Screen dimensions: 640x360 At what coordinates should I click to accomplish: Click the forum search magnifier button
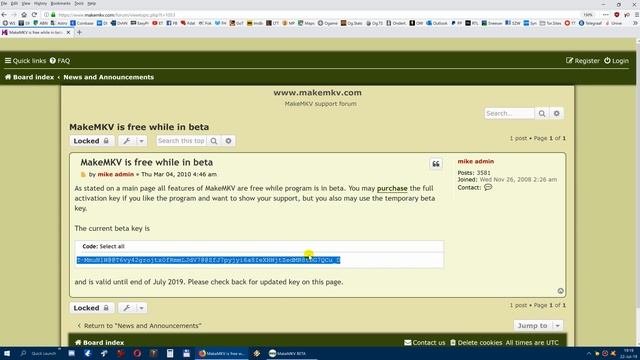click(x=542, y=113)
